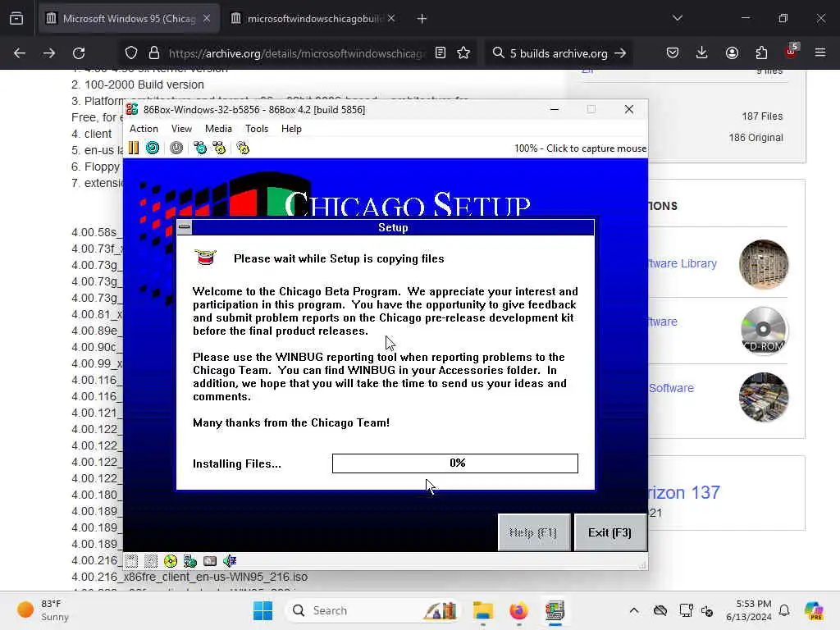Click the CD-ROM collection thumbnail
840x630 pixels.
pos(764,331)
